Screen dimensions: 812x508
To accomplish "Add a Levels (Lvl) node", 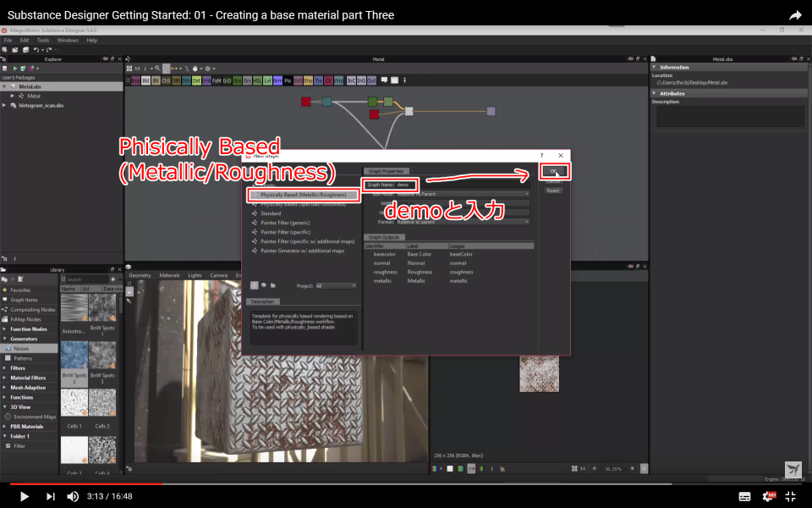I will pyautogui.click(x=267, y=81).
